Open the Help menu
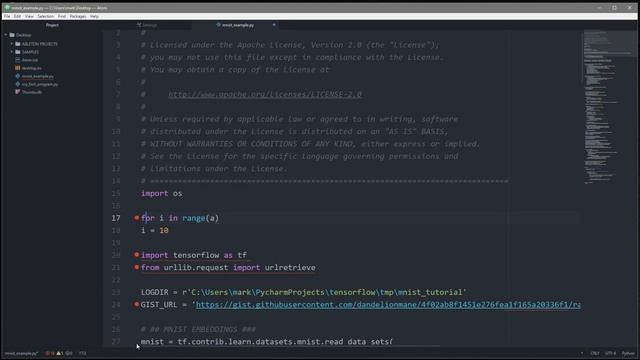The image size is (640, 360). click(94, 16)
